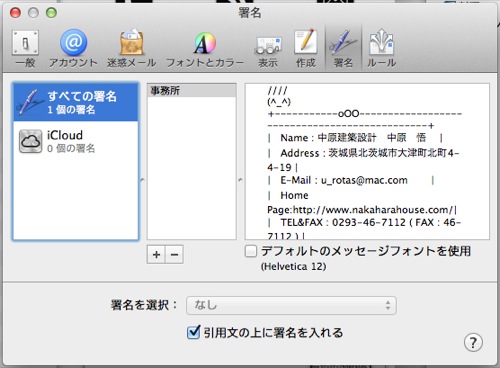Open the アカウント (Accounts) pane
The image size is (500, 368).
click(73, 48)
